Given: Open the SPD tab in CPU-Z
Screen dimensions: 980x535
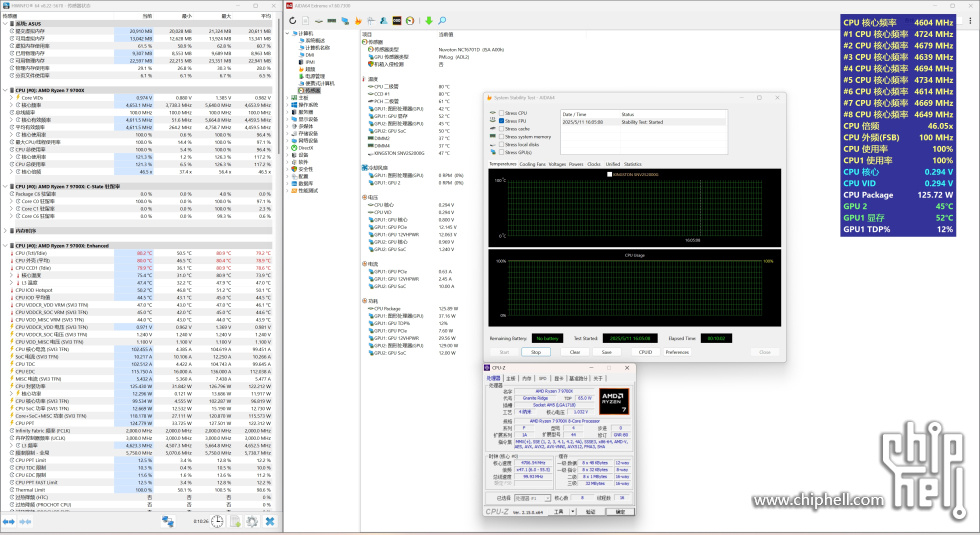Looking at the screenshot, I should point(542,378).
